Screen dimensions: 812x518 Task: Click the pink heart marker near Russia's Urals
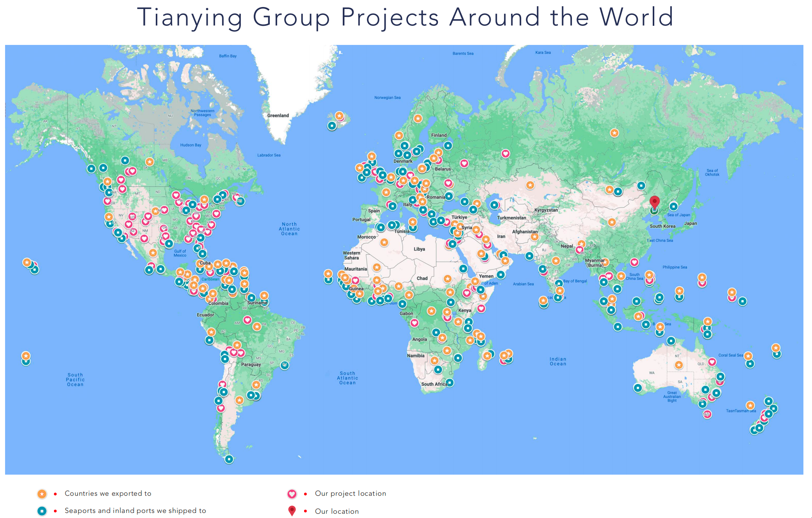click(x=506, y=154)
